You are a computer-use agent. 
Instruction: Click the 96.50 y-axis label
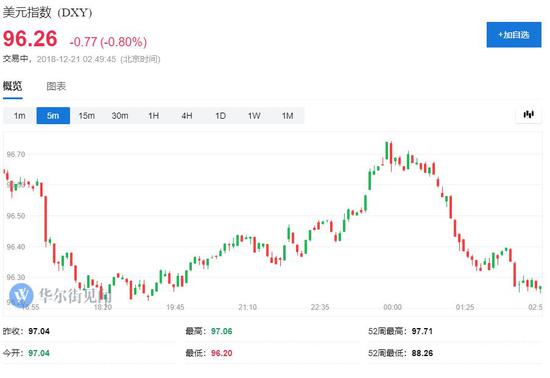tap(16, 216)
